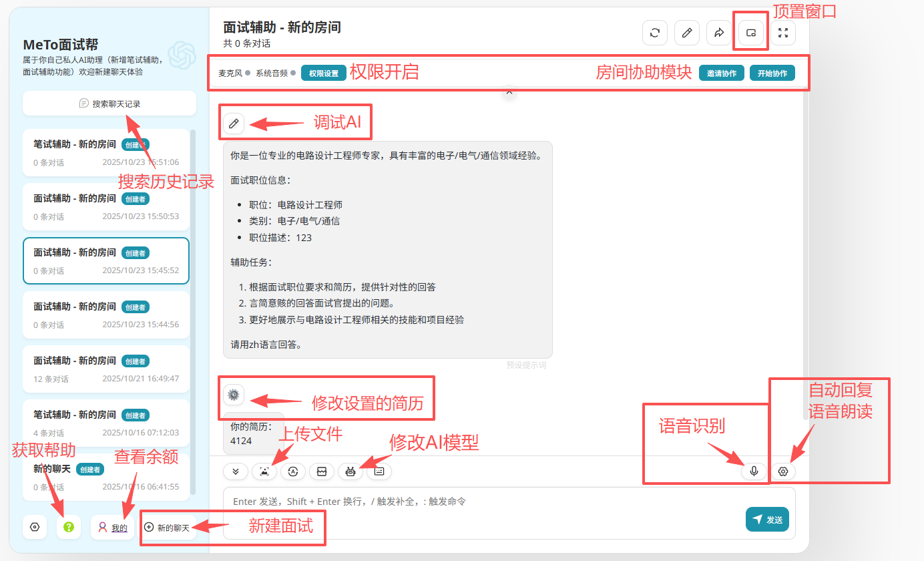Click the 麦克风 status indicator

(x=234, y=73)
